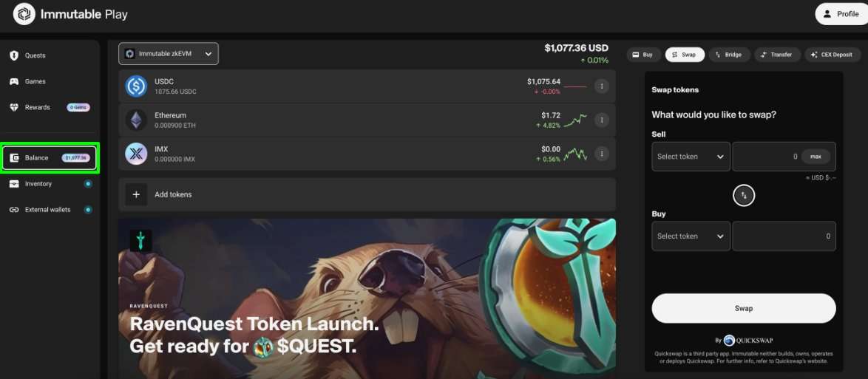Click the swap direction arrows icon
Screen dimensions: 868x379
(744, 195)
